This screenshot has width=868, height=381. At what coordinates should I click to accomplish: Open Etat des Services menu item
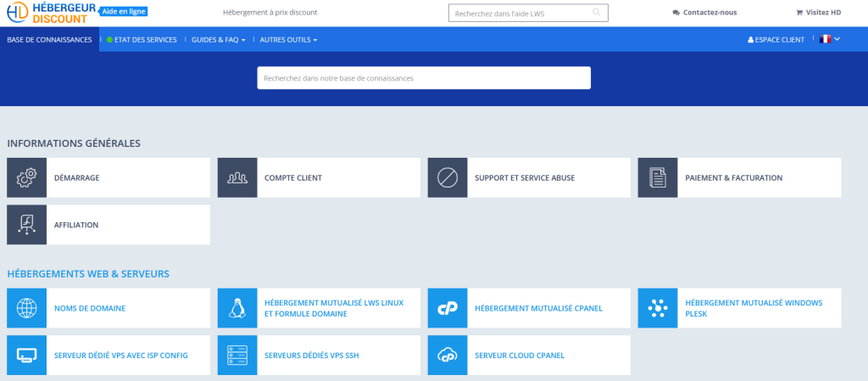pos(142,40)
